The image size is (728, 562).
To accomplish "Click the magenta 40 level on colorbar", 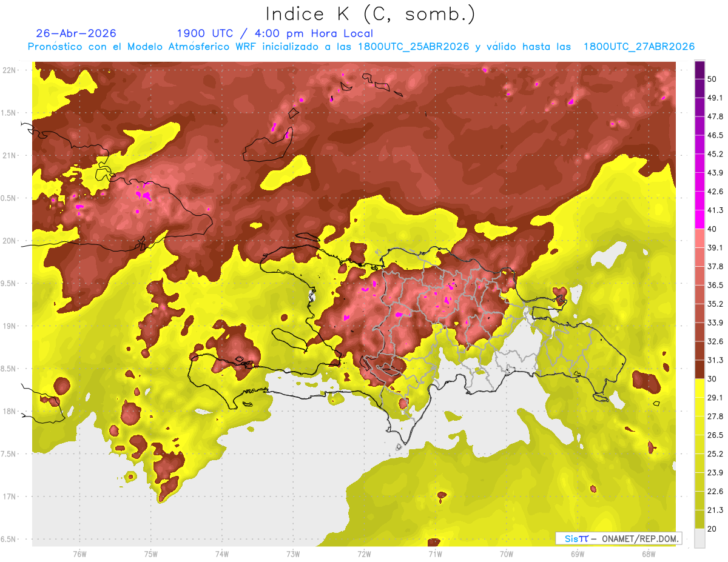I will 699,219.
